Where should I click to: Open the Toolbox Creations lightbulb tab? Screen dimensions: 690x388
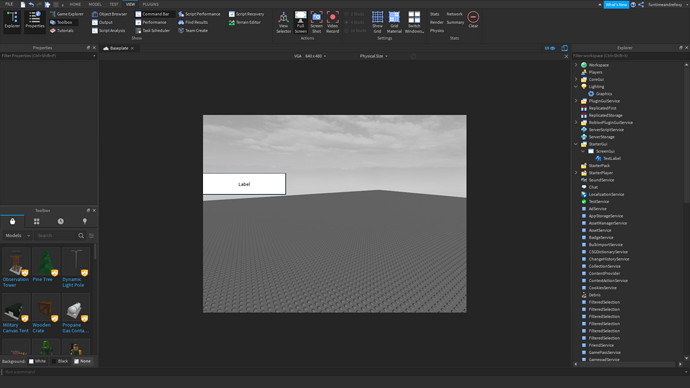pyautogui.click(x=84, y=221)
